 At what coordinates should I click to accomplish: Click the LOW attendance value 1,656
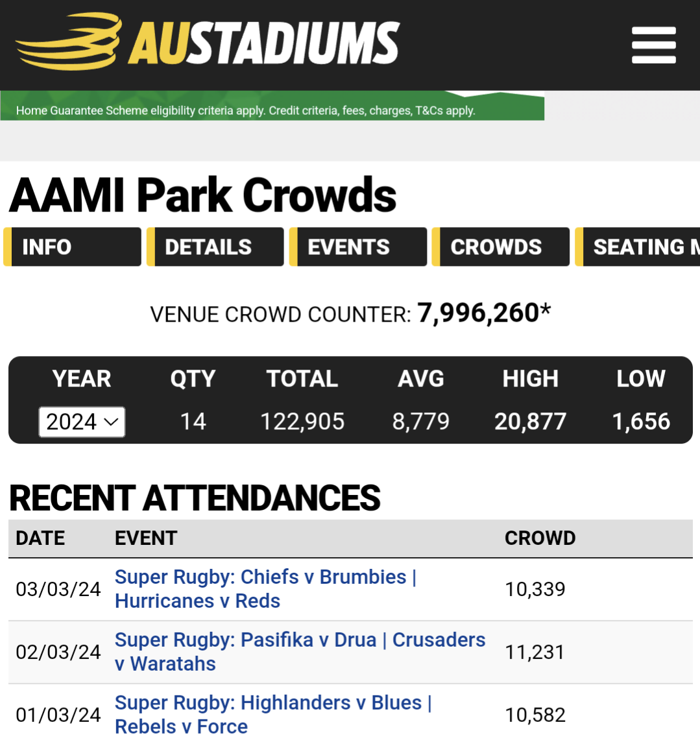[641, 422]
